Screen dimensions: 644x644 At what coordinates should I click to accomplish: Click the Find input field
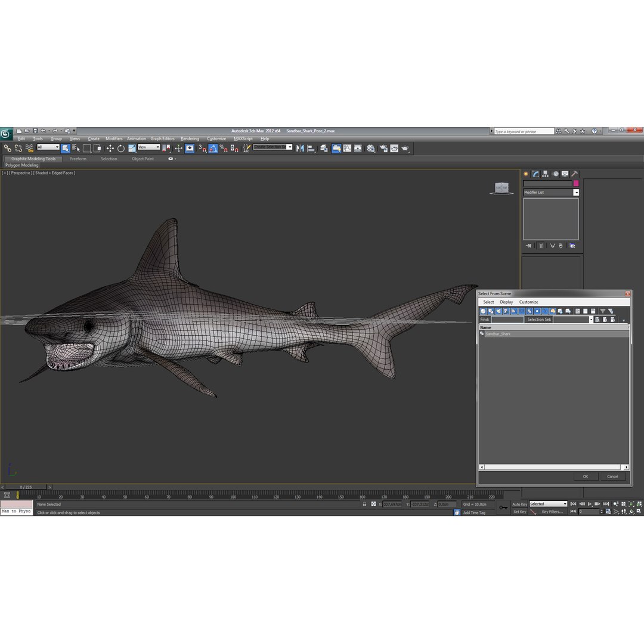tap(507, 320)
